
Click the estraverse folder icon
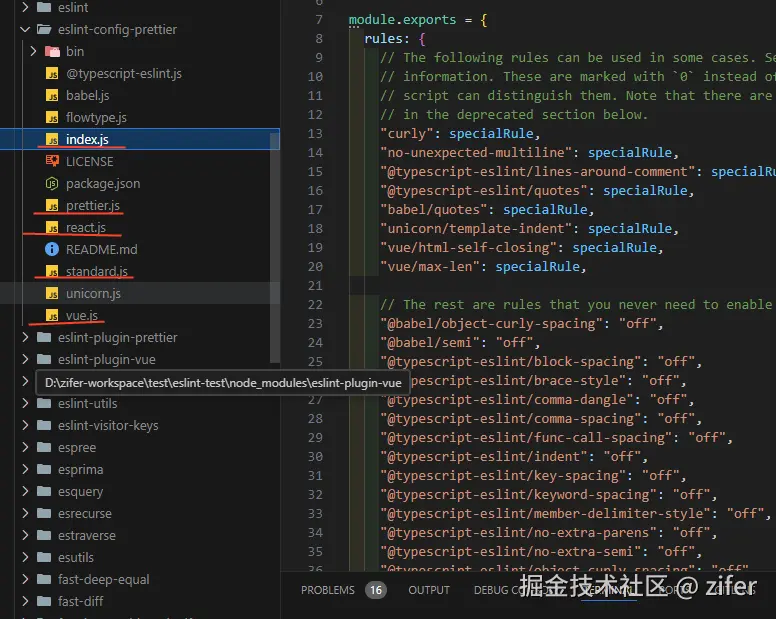click(x=44, y=535)
